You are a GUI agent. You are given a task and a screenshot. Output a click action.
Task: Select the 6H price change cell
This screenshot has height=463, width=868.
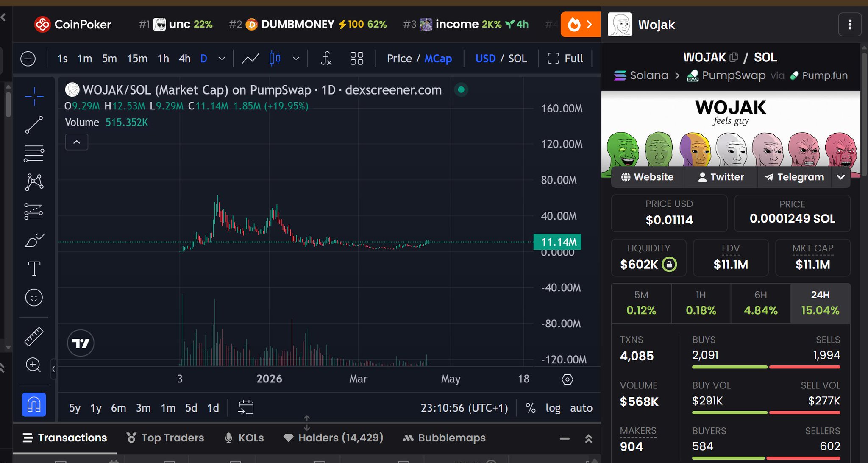[760, 303]
